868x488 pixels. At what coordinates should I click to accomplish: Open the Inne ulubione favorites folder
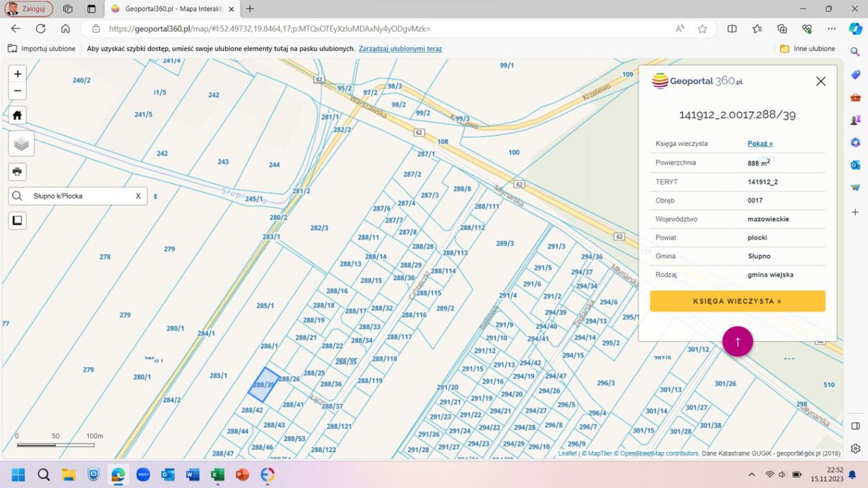(807, 49)
